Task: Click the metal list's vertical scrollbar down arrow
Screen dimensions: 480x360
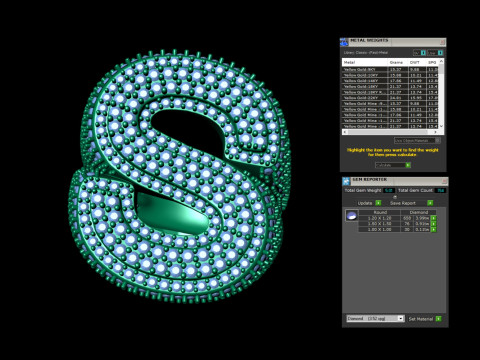Action: coord(441,126)
